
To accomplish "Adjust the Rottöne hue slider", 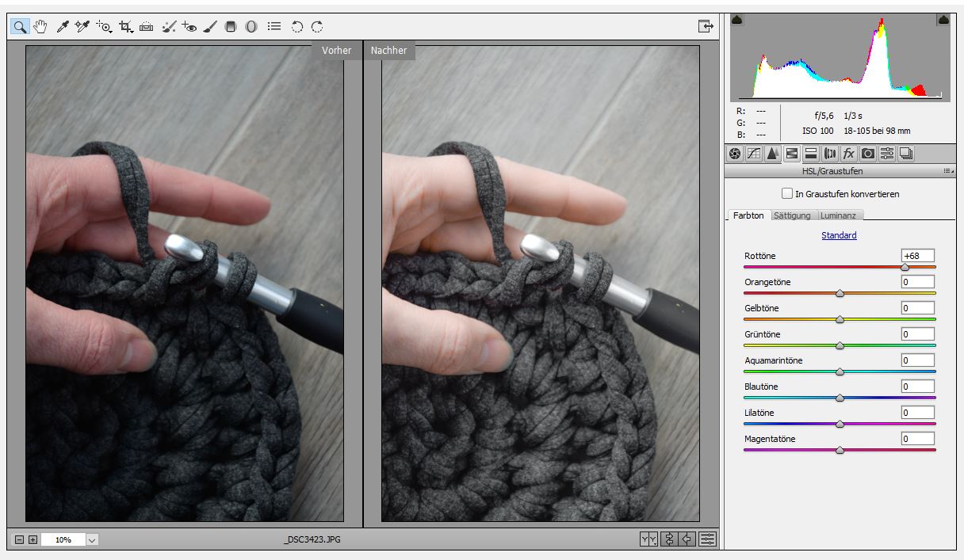I will coord(905,268).
